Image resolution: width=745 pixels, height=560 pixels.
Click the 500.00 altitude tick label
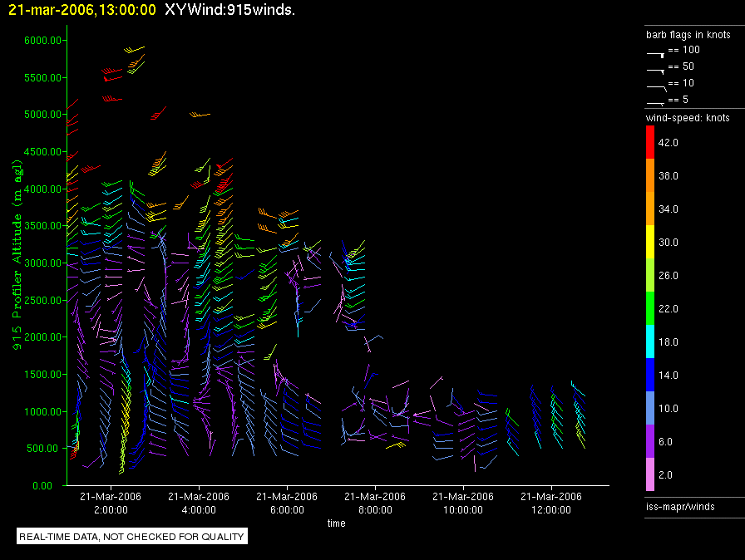(x=46, y=449)
